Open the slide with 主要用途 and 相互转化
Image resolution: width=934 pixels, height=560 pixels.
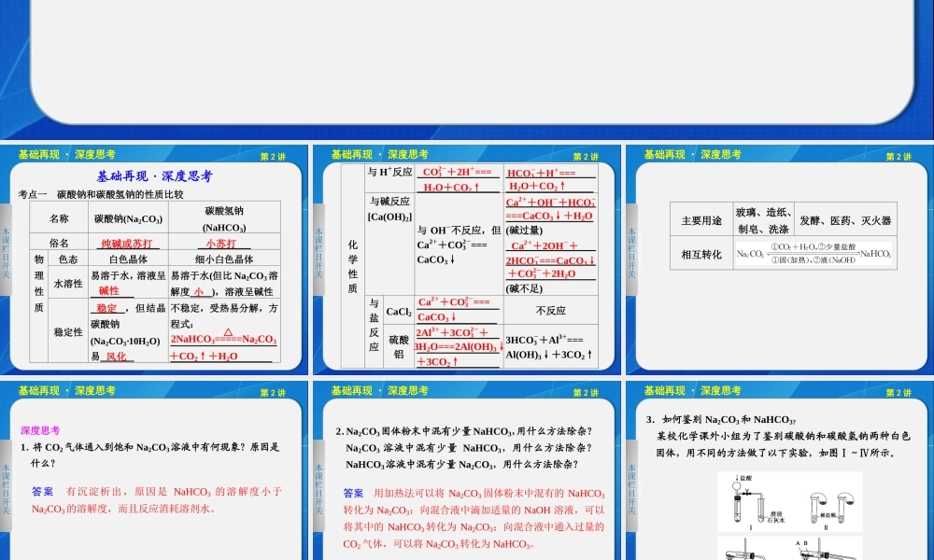point(780,260)
